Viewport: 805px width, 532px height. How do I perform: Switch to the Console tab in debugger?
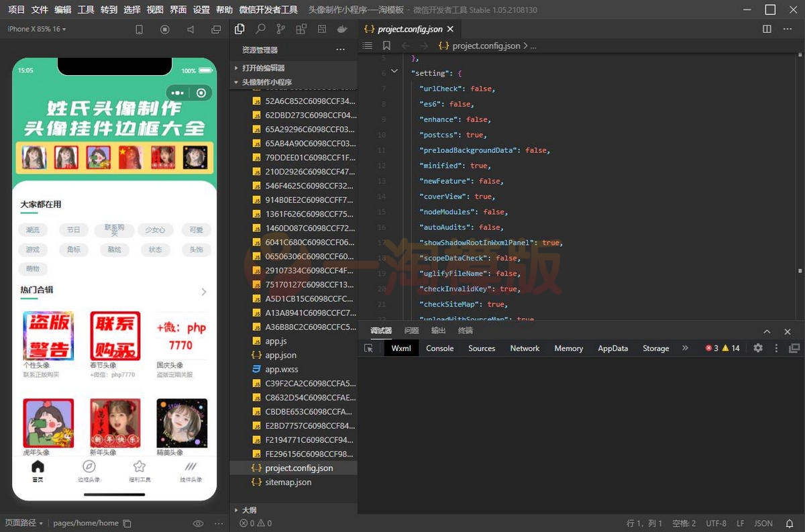click(439, 348)
